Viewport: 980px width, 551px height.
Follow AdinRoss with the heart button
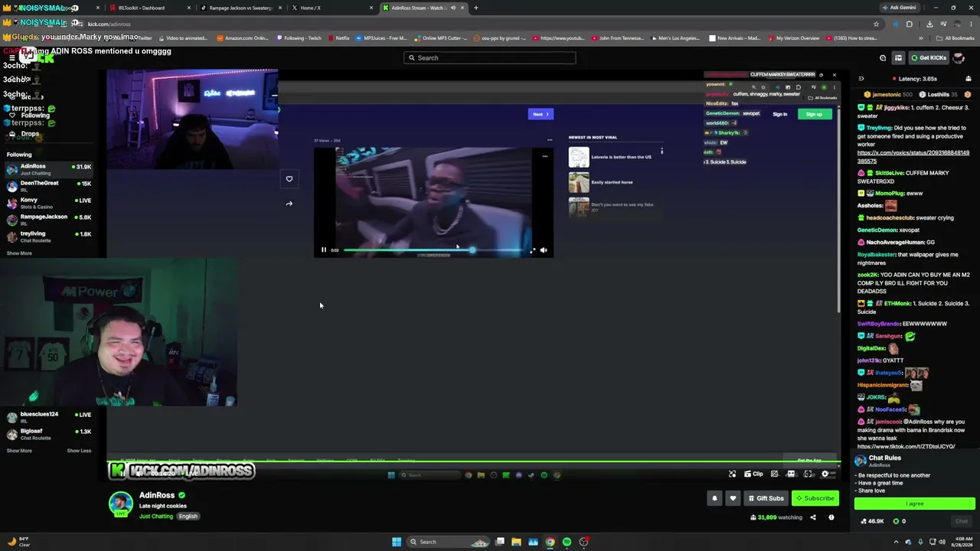point(733,498)
